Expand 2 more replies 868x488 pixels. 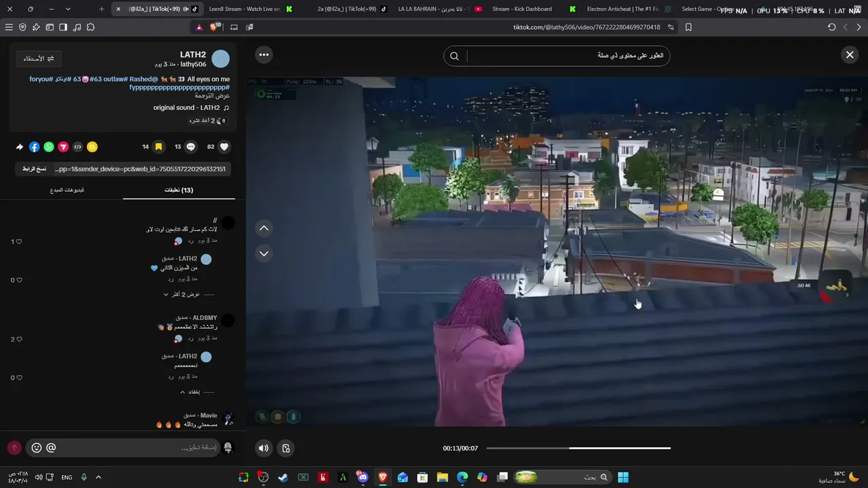(186, 295)
